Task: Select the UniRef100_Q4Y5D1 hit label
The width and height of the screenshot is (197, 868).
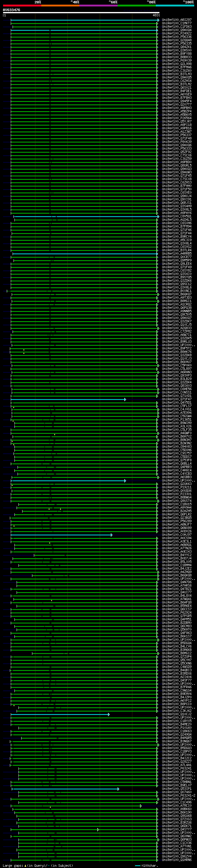Action: tap(177, 403)
